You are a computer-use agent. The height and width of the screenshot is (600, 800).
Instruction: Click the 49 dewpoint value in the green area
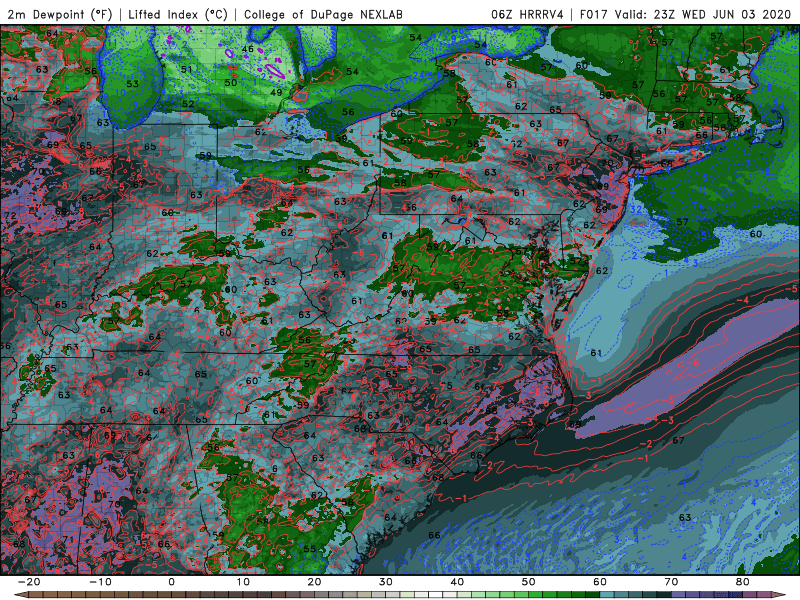pyautogui.click(x=276, y=92)
